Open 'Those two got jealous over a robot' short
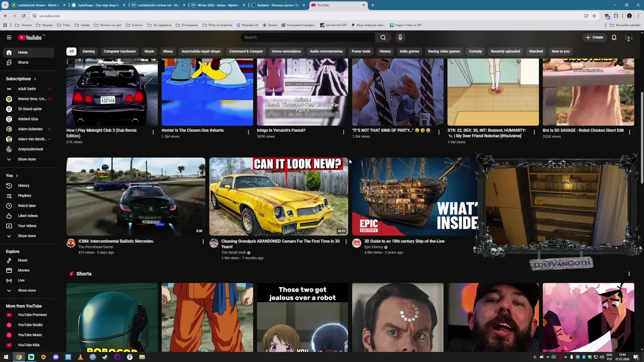Image resolution: width=644 pixels, height=362 pixels. (x=302, y=317)
